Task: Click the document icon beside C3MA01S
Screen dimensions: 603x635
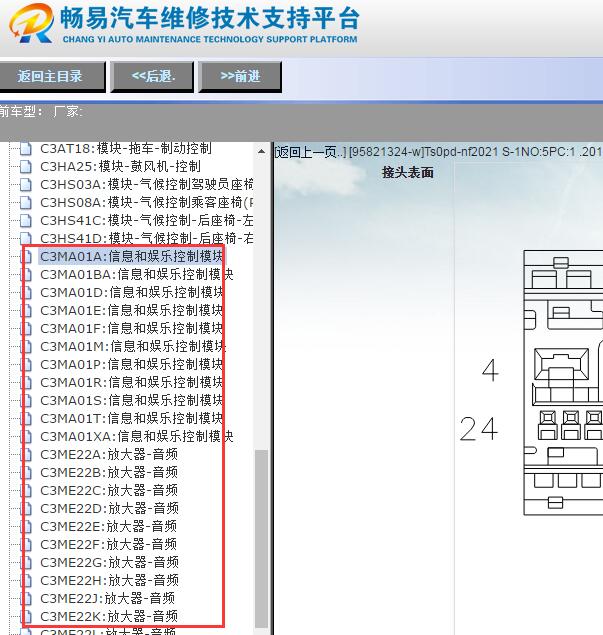Action: (27, 401)
